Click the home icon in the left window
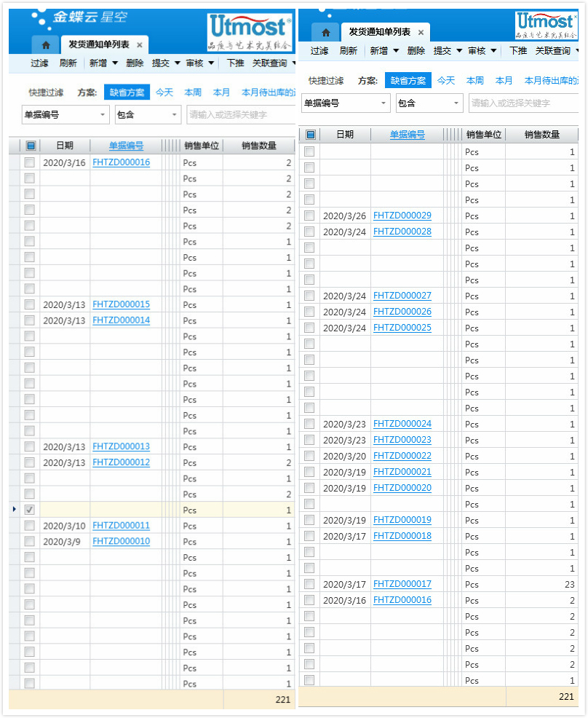The width and height of the screenshot is (588, 718). point(45,45)
